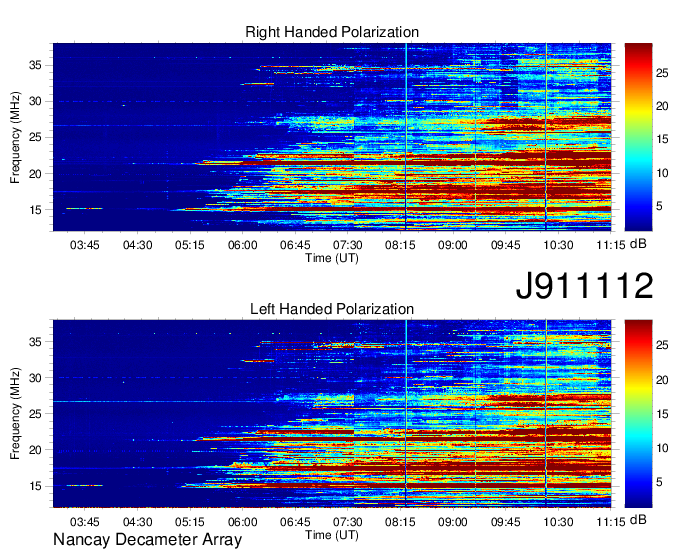The width and height of the screenshot is (680, 552).
Task: Click 35 MHz tick on Left Handed plot
Action: coord(36,342)
